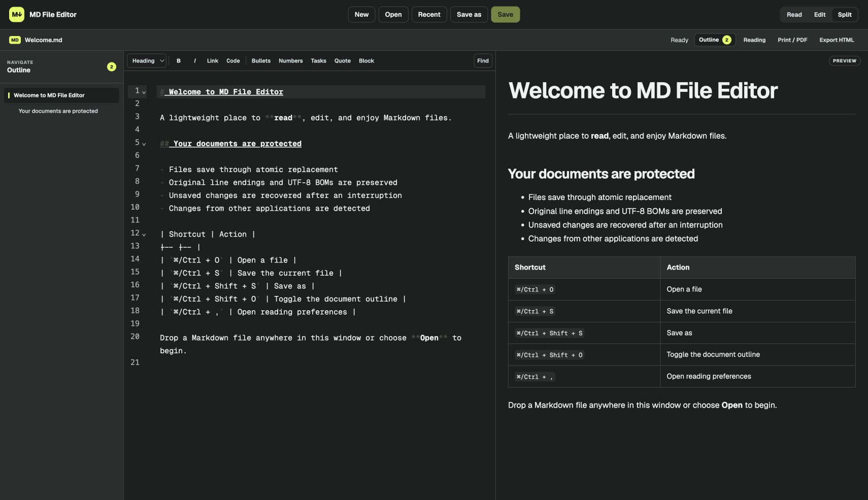The image size is (868, 500).
Task: Click editor line 'Changes from other applications'
Action: [x=265, y=209]
